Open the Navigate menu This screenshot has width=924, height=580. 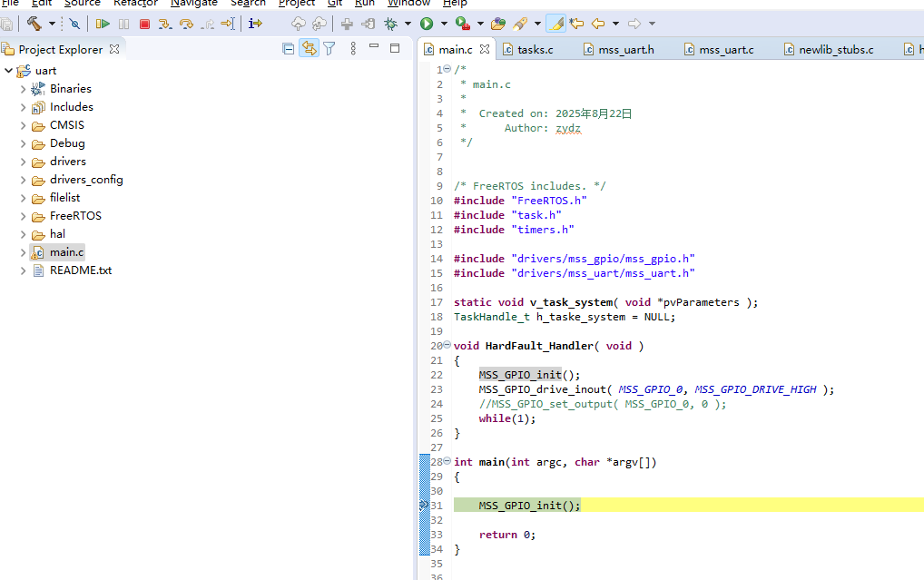point(194,3)
